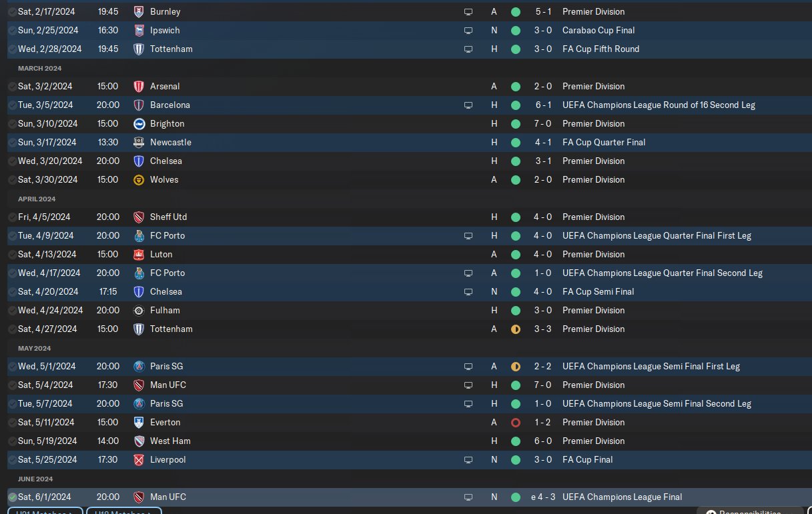812x514 pixels.
Task: Open the U18 Matches dropdown button
Action: click(124, 511)
